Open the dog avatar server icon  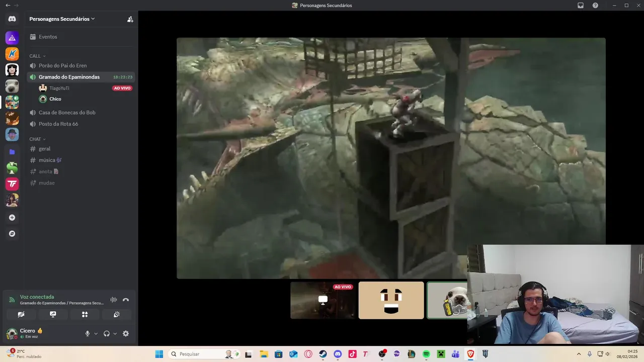(x=12, y=86)
